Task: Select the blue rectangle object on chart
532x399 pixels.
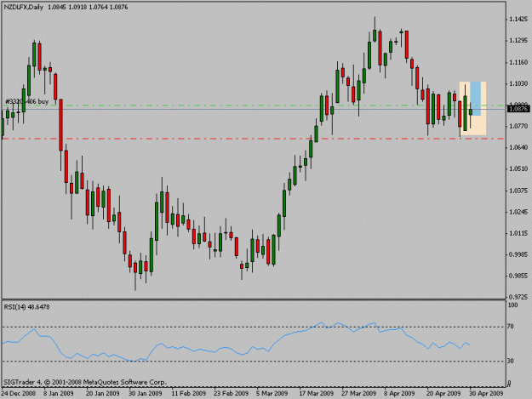Action: pyautogui.click(x=476, y=99)
